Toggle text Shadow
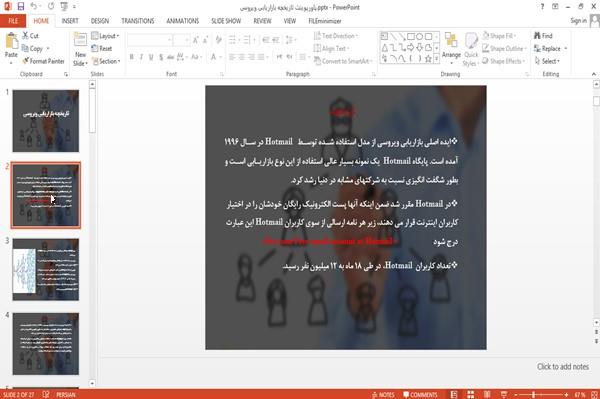The width and height of the screenshot is (600, 399). 161,57
